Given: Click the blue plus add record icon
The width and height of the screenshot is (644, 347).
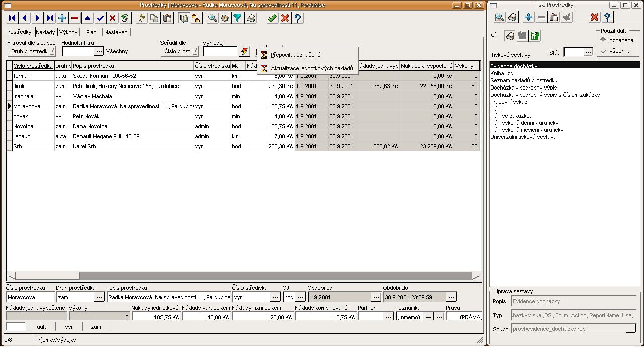Looking at the screenshot, I should 62,18.
